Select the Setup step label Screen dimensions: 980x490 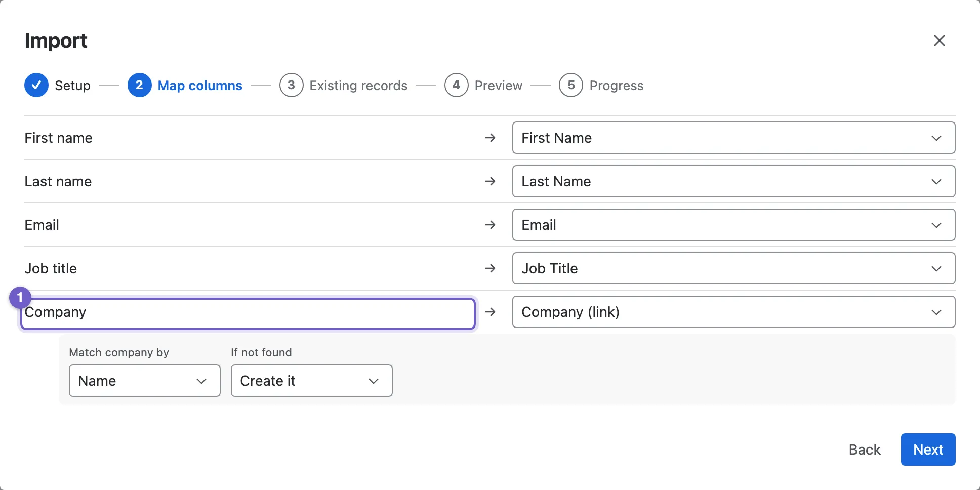point(72,86)
